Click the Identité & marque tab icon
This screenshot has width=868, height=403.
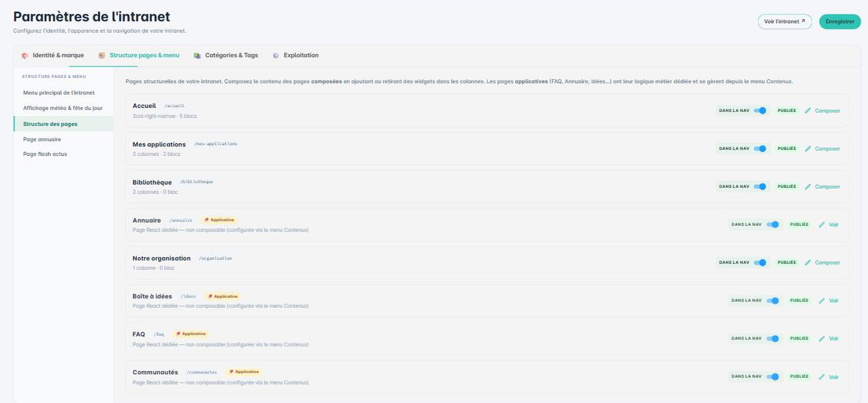coord(25,56)
